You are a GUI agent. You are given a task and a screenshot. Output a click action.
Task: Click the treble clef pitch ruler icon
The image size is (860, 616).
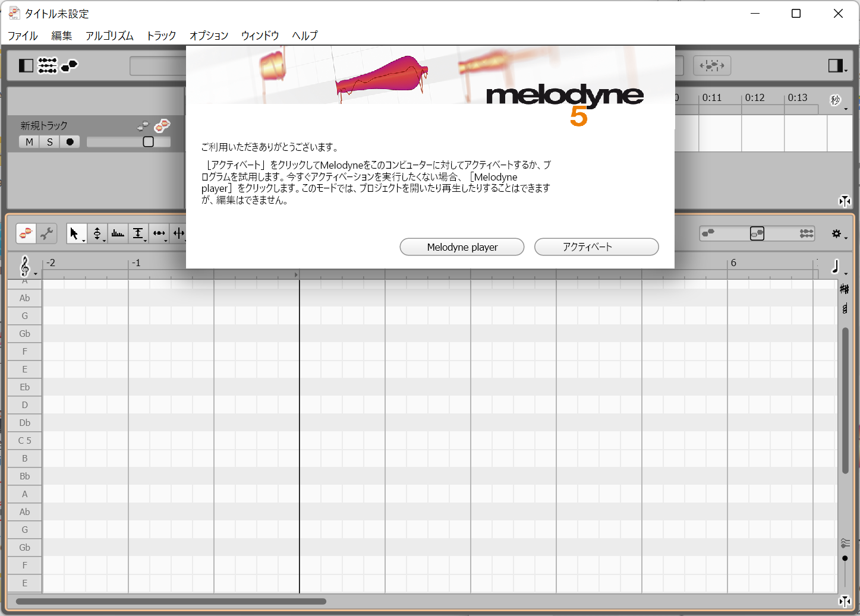(25, 267)
